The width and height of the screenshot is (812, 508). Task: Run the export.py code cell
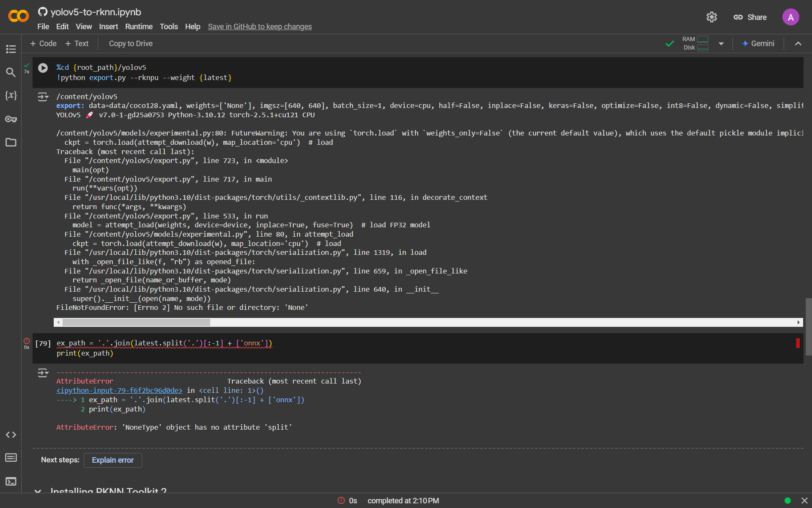(43, 68)
